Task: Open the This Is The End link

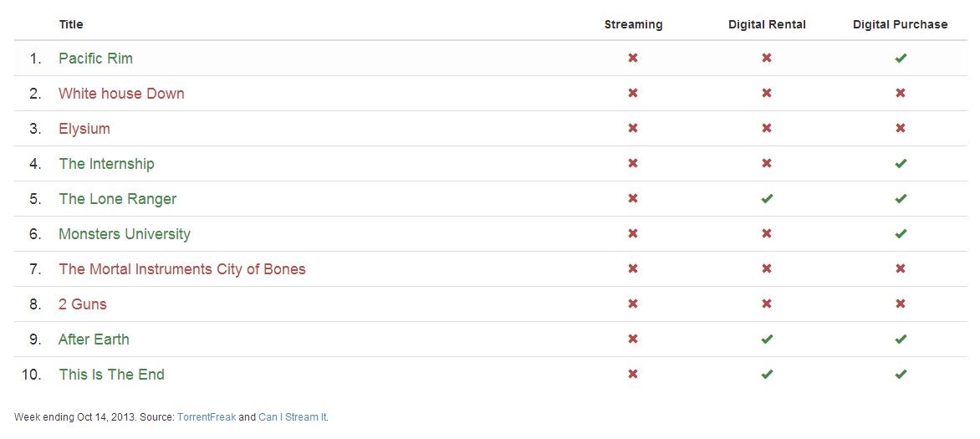Action: coord(111,374)
